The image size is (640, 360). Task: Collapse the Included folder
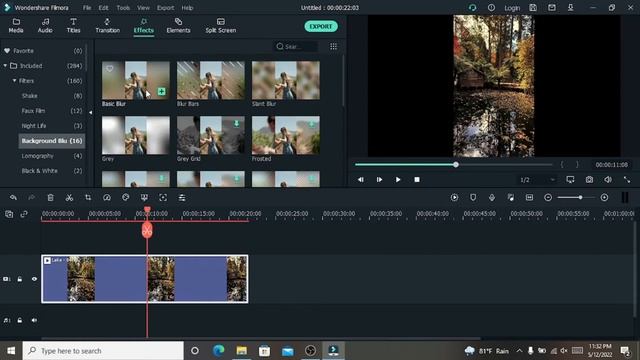pos(5,66)
